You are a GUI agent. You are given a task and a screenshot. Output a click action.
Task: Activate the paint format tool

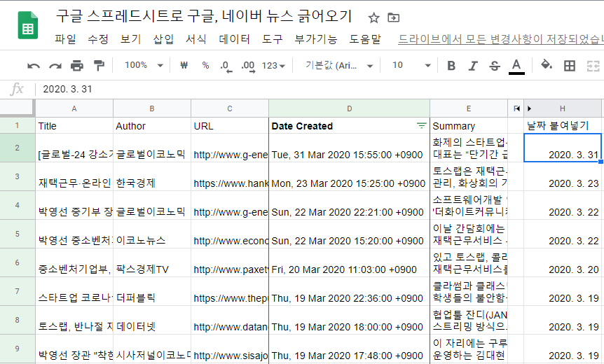[x=99, y=65]
